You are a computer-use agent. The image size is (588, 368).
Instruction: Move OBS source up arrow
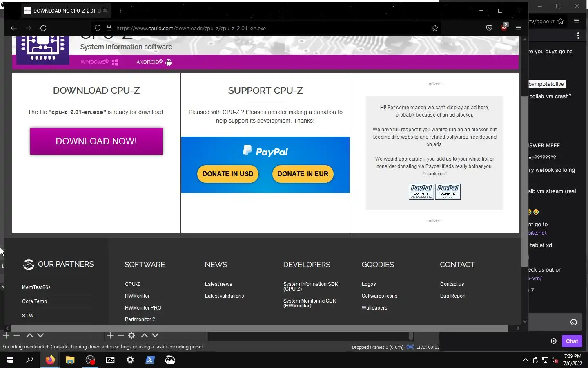point(145,335)
